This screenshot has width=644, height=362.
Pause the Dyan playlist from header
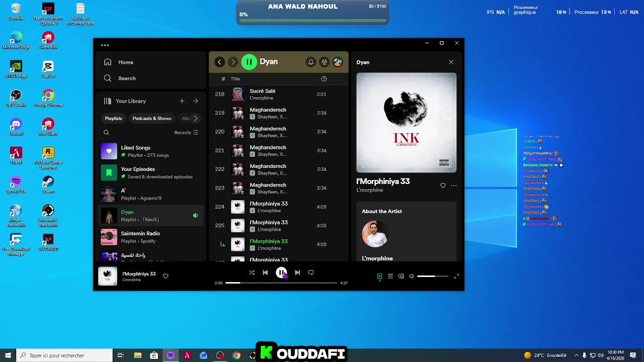[249, 62]
